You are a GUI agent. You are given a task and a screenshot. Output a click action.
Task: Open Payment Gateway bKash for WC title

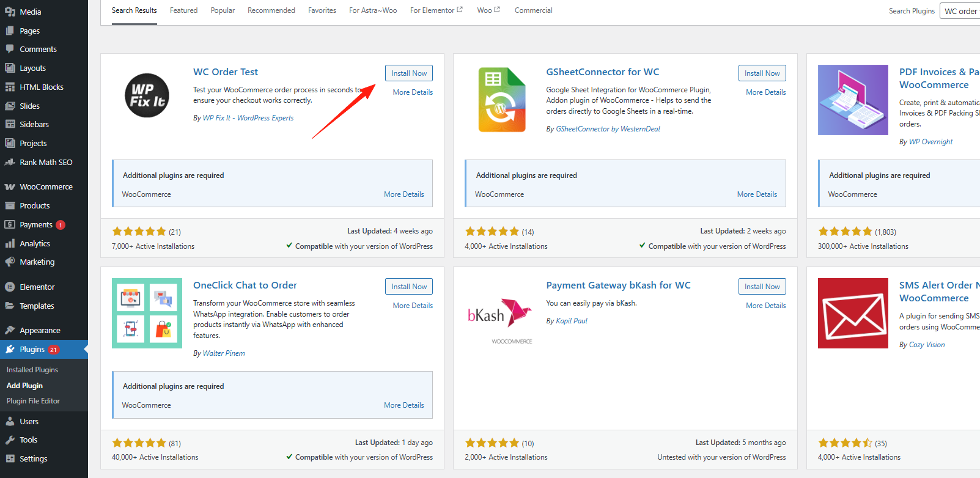pyautogui.click(x=619, y=285)
